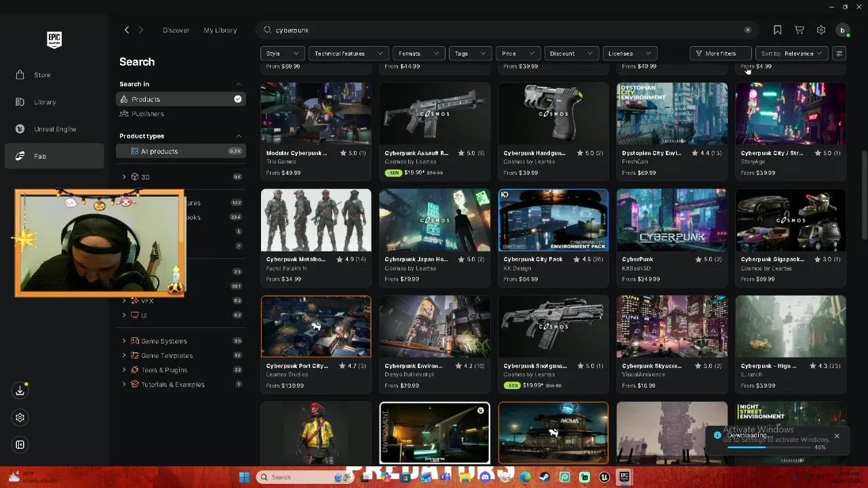Open Dystopian City Environment thumbnail
This screenshot has height=488, width=868.
coord(672,114)
